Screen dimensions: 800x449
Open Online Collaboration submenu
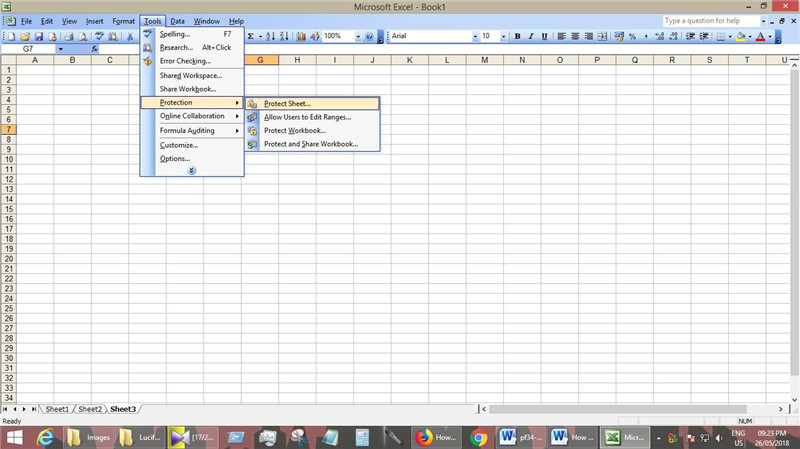click(192, 116)
